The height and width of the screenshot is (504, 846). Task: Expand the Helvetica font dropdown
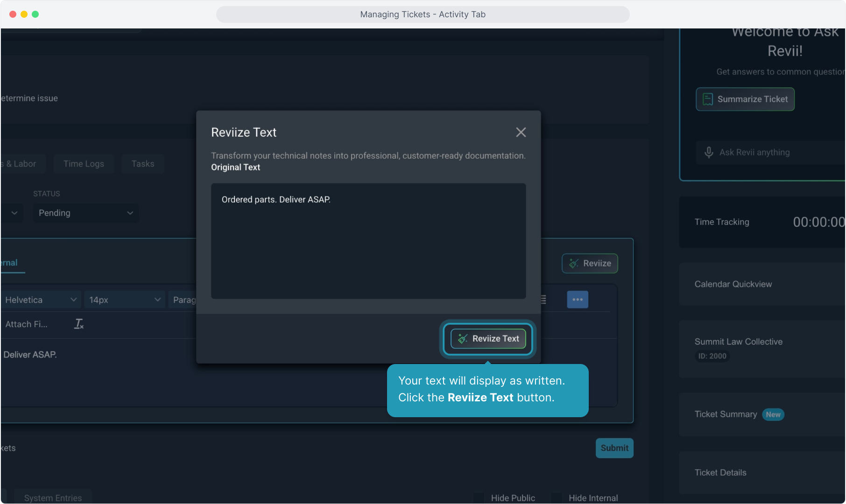pyautogui.click(x=41, y=300)
